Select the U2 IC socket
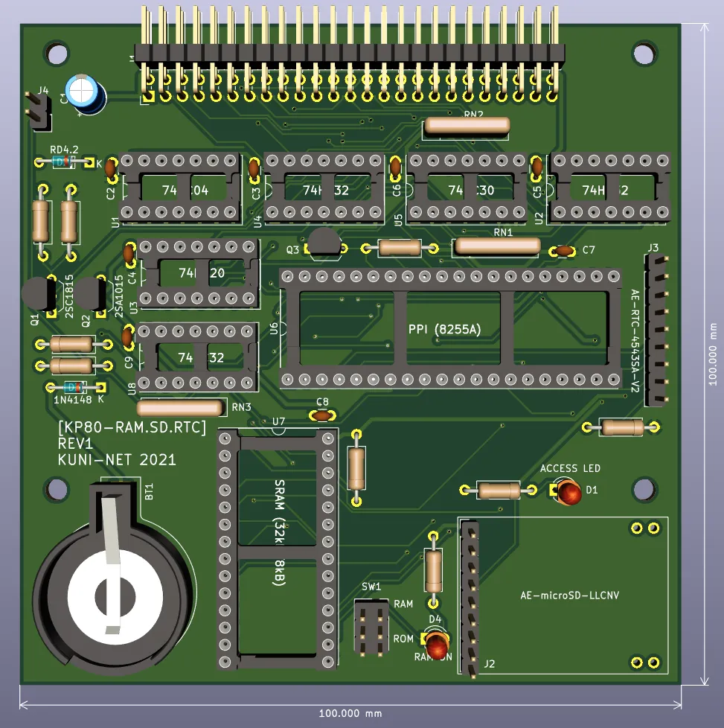This screenshot has width=724, height=728. tap(610, 188)
